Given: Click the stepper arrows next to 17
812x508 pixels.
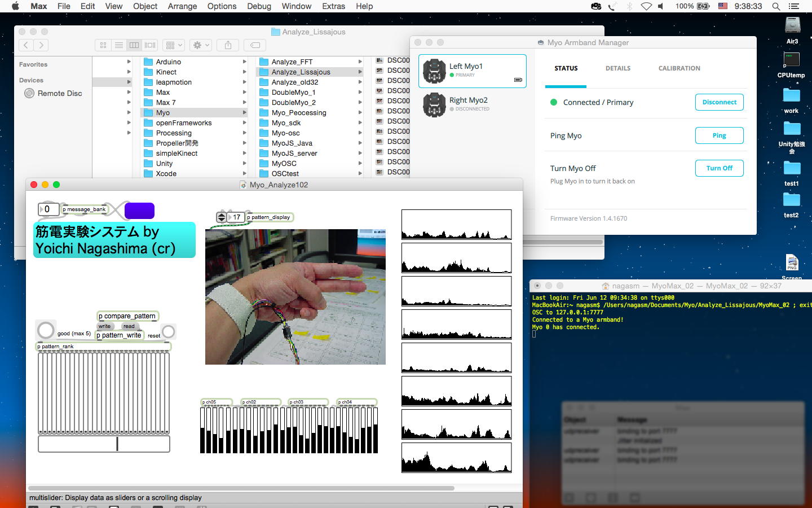Looking at the screenshot, I should [x=222, y=217].
